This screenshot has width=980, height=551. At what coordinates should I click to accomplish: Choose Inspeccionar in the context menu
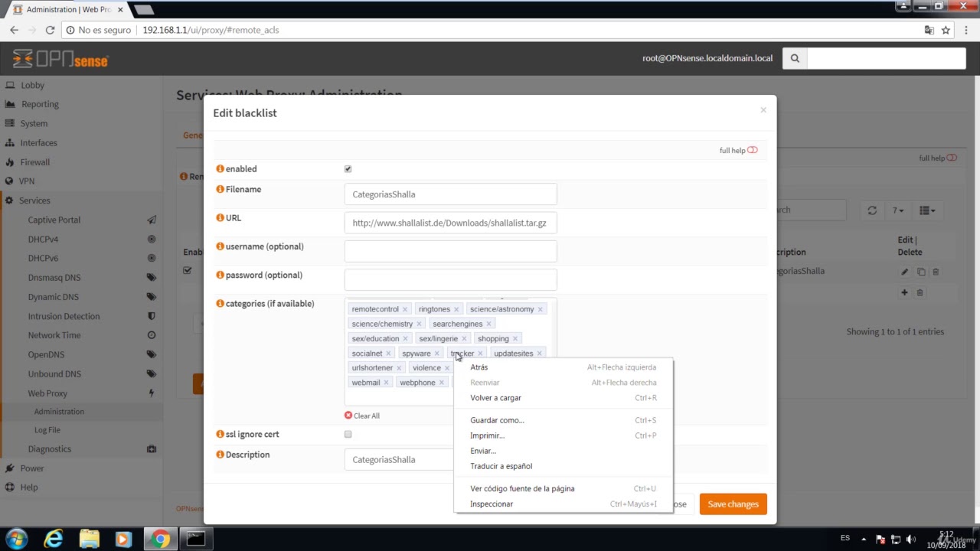point(563,504)
